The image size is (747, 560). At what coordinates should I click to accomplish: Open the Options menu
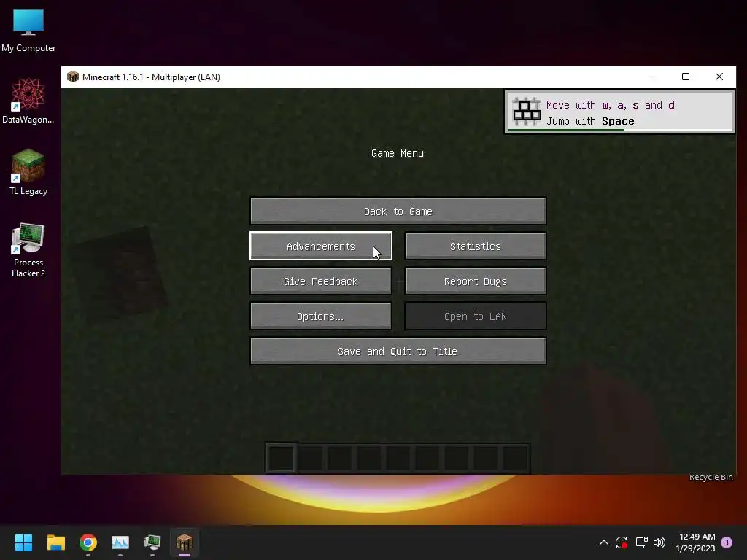pyautogui.click(x=321, y=316)
